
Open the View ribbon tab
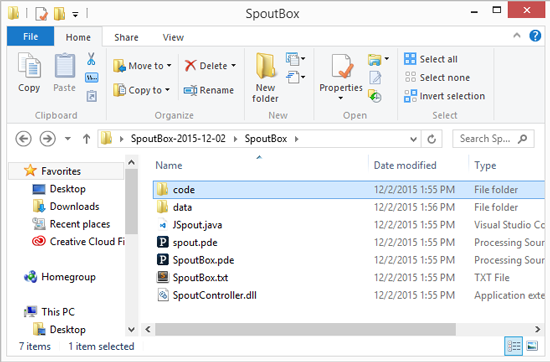pos(173,37)
